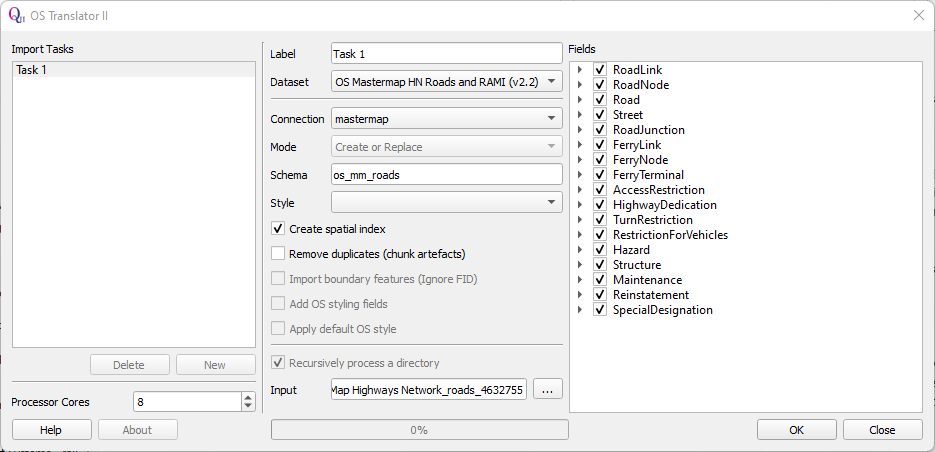935x452 pixels.
Task: Click the OS Translator II app icon
Action: (16, 16)
